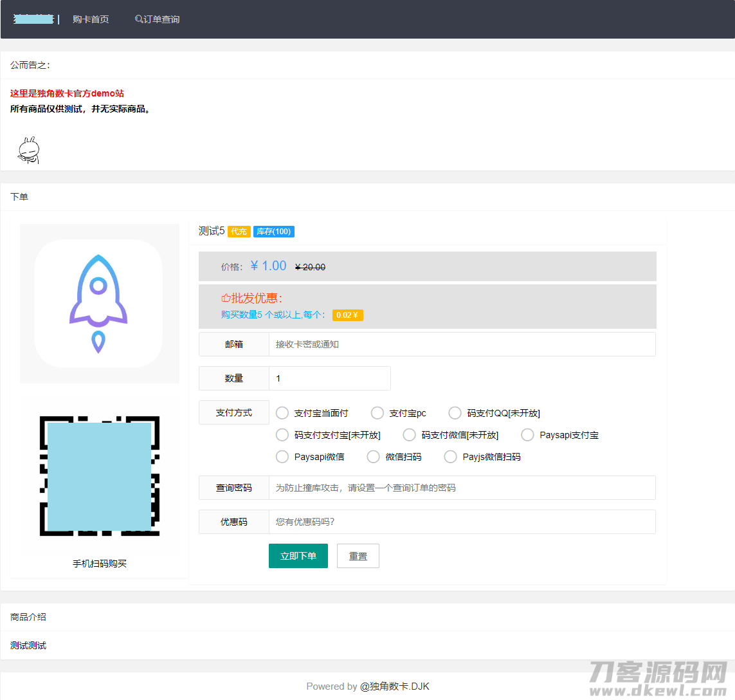Go to 购卡首页 in navigation bar
The height and width of the screenshot is (700, 735).
[91, 19]
